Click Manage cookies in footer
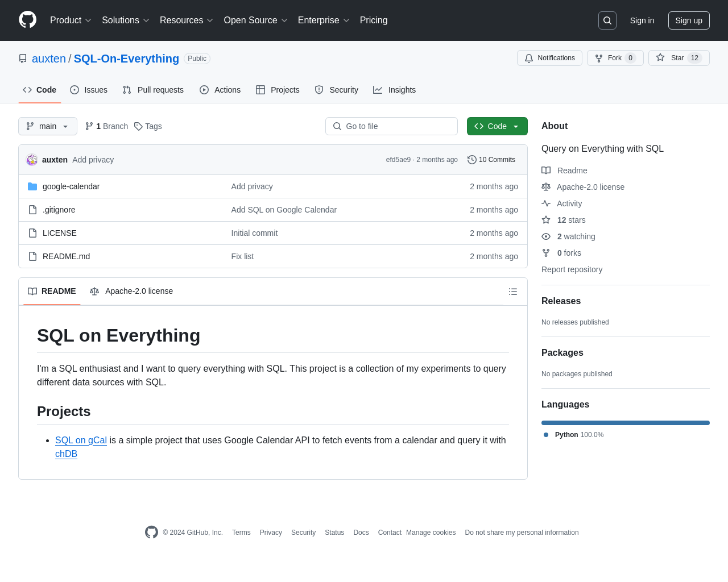Image resolution: width=728 pixels, height=582 pixels. pyautogui.click(x=431, y=533)
